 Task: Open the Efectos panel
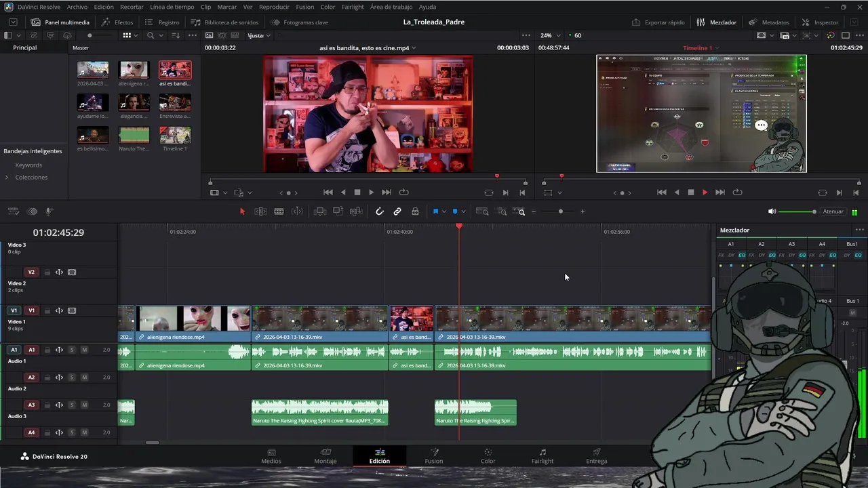pos(117,22)
